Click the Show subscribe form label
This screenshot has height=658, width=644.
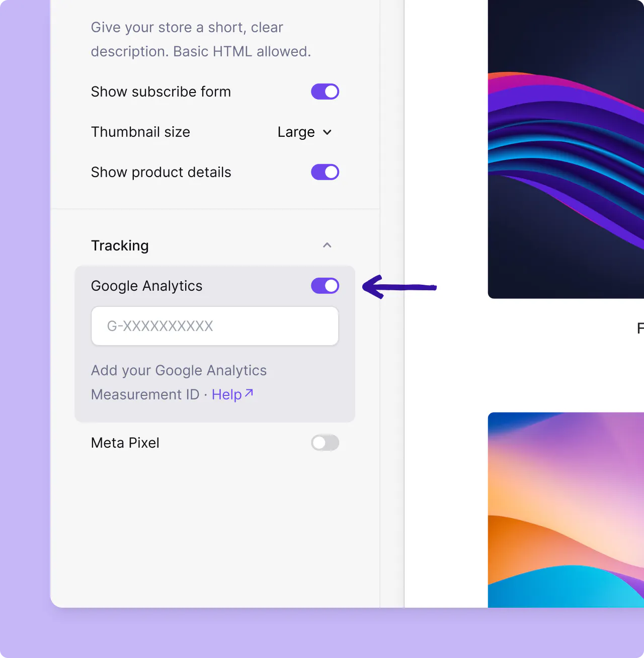click(x=160, y=92)
